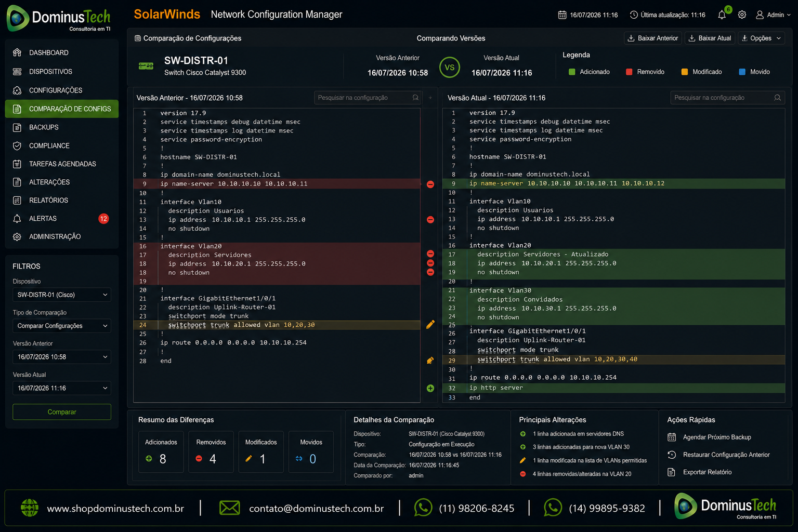Open Tarefas Agendadas in the sidebar
Viewport: 798px width, 532px height.
[x=62, y=164]
